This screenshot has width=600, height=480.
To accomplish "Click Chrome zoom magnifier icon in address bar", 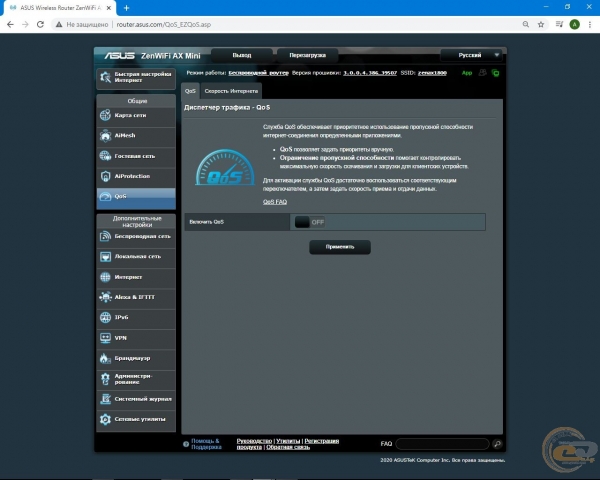I will click(526, 24).
